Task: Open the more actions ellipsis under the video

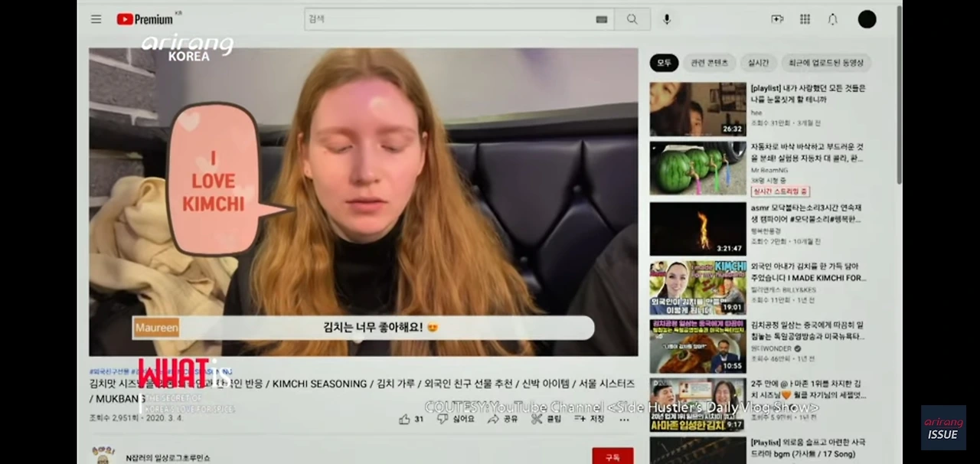Action: pyautogui.click(x=624, y=419)
